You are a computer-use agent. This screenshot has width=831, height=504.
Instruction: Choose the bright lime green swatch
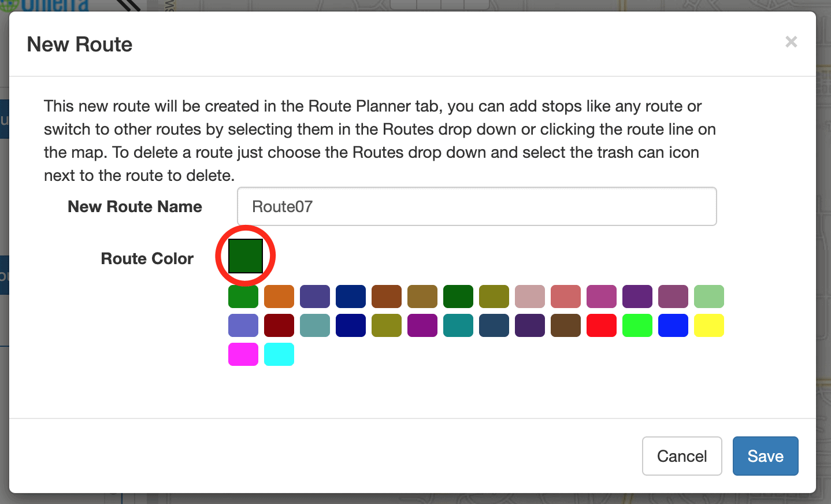pos(637,325)
